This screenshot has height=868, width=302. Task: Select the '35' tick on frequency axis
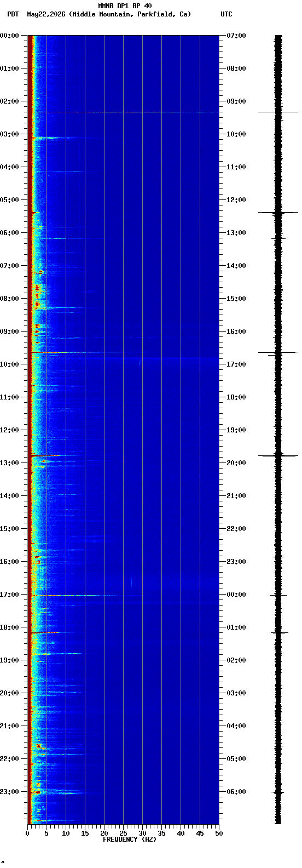pos(161,833)
